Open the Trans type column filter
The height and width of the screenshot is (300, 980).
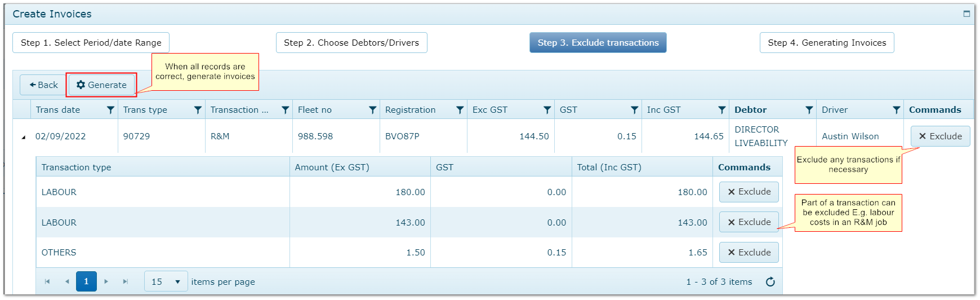198,110
